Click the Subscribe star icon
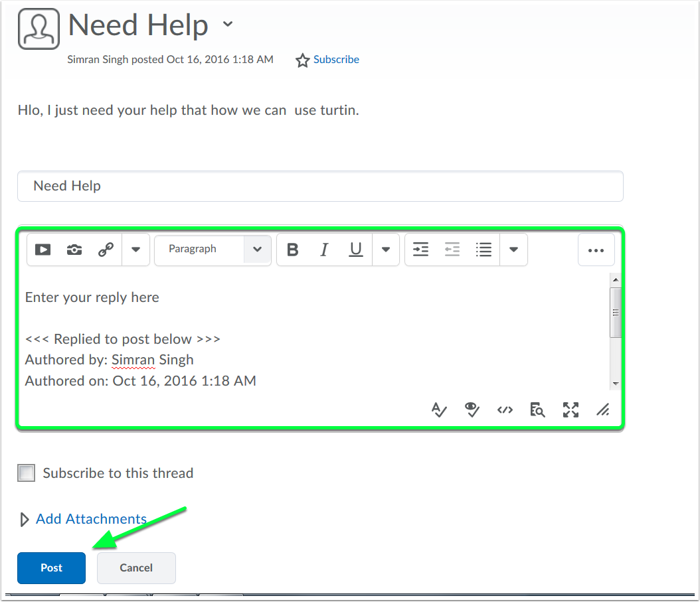 (302, 60)
